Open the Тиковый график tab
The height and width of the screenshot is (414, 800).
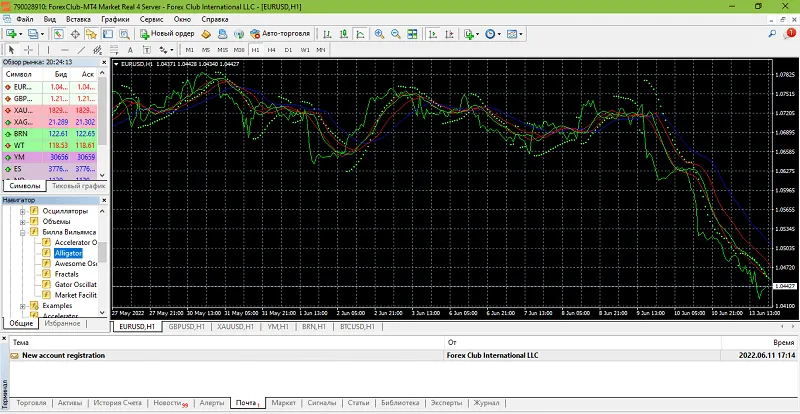78,186
